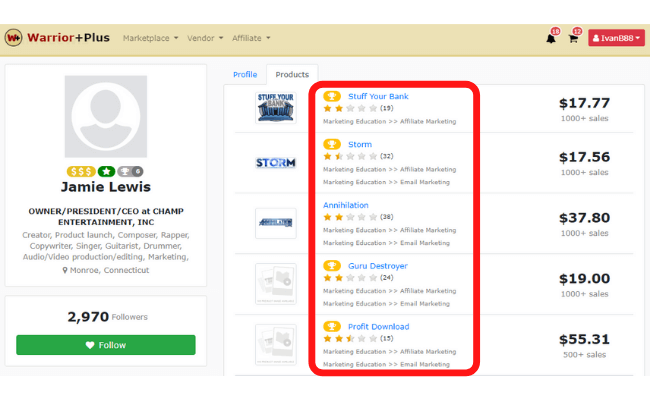Click the Guru Destroyer placeholder thumbnail

point(276,284)
